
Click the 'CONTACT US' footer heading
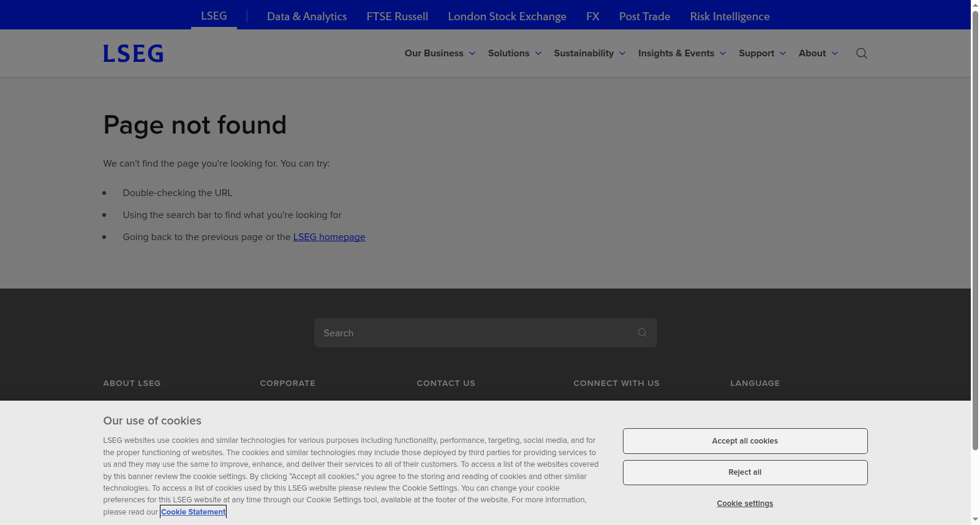[x=446, y=383]
